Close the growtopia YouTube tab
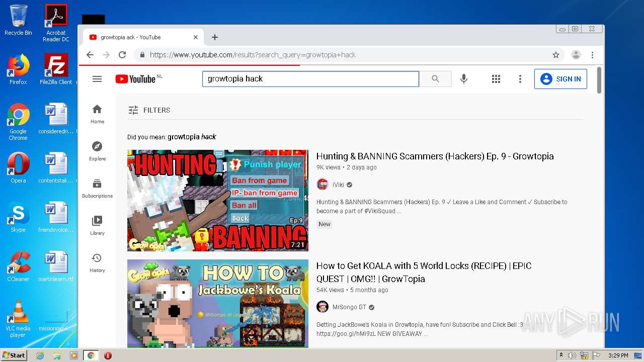The width and height of the screenshot is (644, 362). (196, 37)
